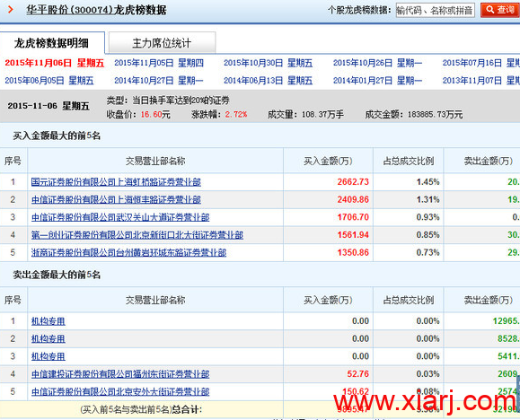The width and height of the screenshot is (520, 420).
Task: Open the 华平股份(300074)龙虎榜数据 title link
Action: [96, 10]
